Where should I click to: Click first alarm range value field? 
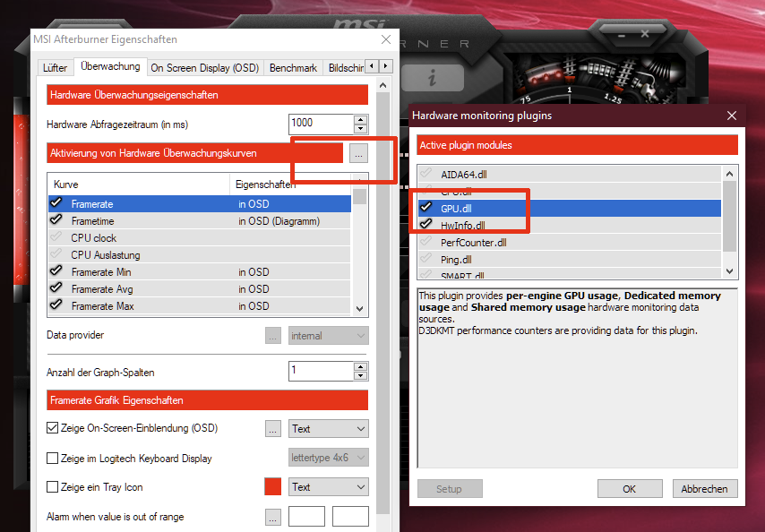tap(307, 517)
